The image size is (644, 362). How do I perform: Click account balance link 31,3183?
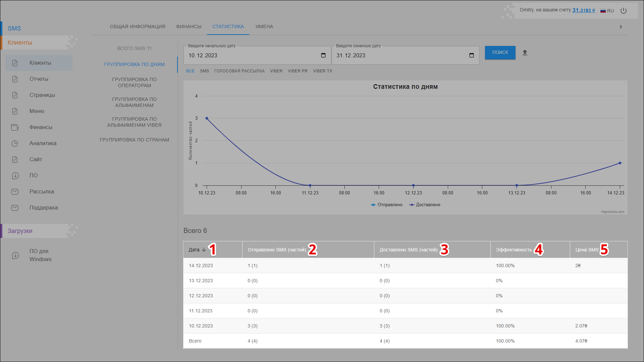583,10
